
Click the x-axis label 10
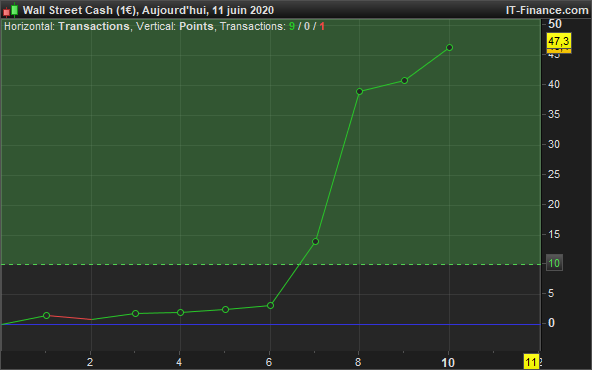click(448, 363)
